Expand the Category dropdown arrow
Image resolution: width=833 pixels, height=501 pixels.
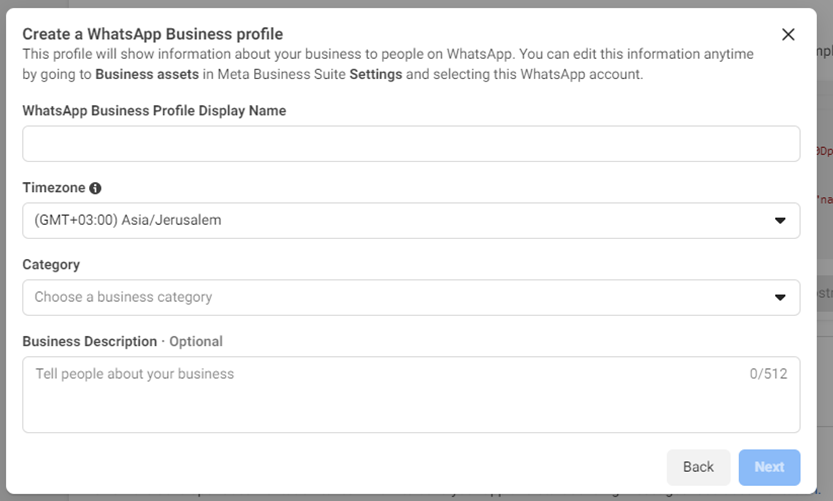[780, 298]
